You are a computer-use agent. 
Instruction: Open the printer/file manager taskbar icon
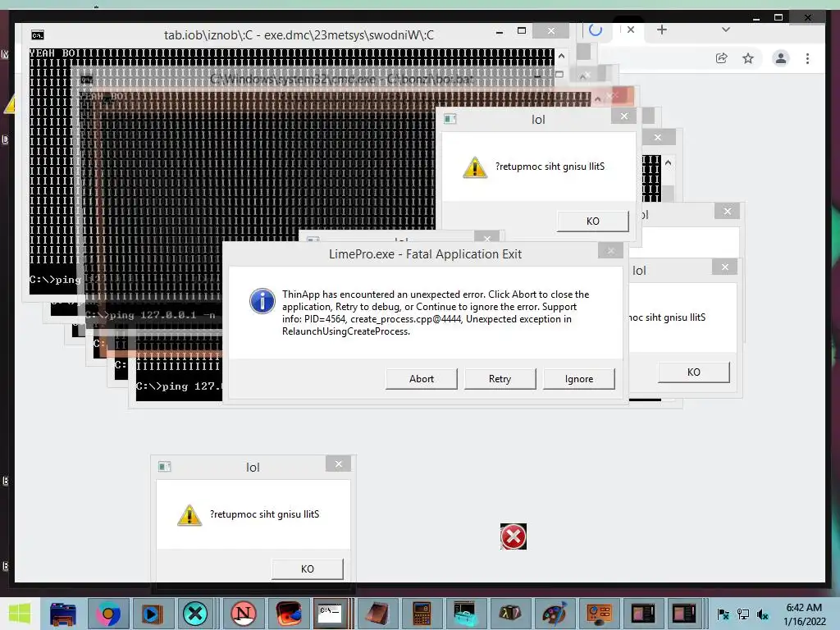(x=63, y=614)
